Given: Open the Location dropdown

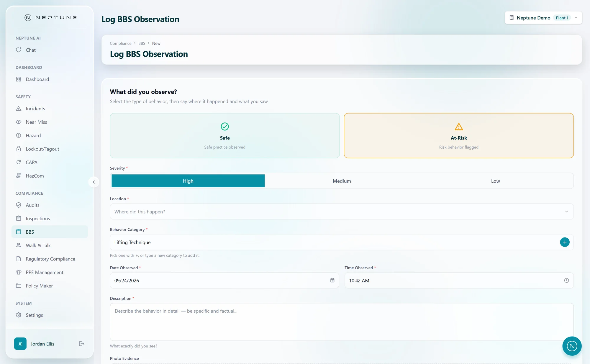Looking at the screenshot, I should (342, 211).
